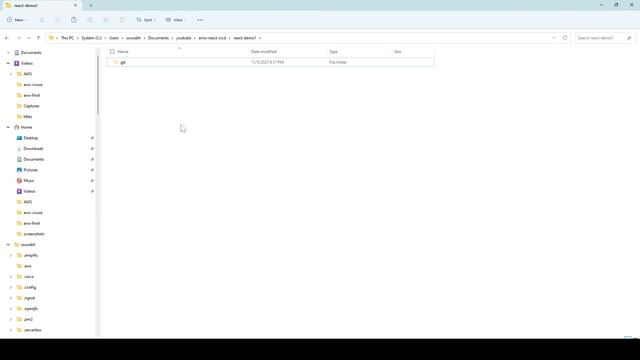Click Users in the address path
The image size is (640, 360).
tap(114, 38)
